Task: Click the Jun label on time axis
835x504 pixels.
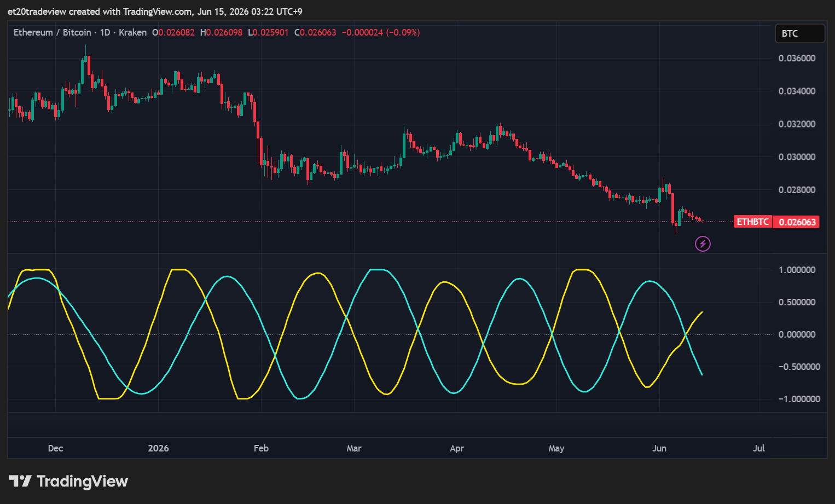Action: (659, 448)
